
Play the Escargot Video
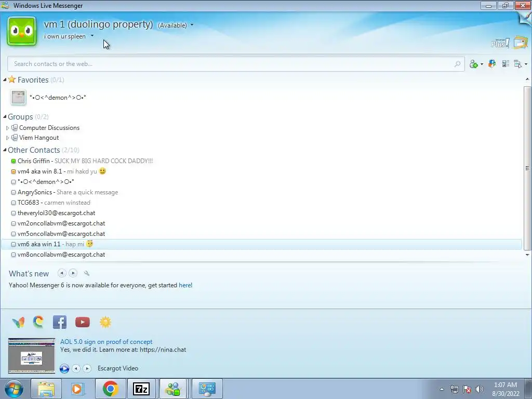point(64,368)
